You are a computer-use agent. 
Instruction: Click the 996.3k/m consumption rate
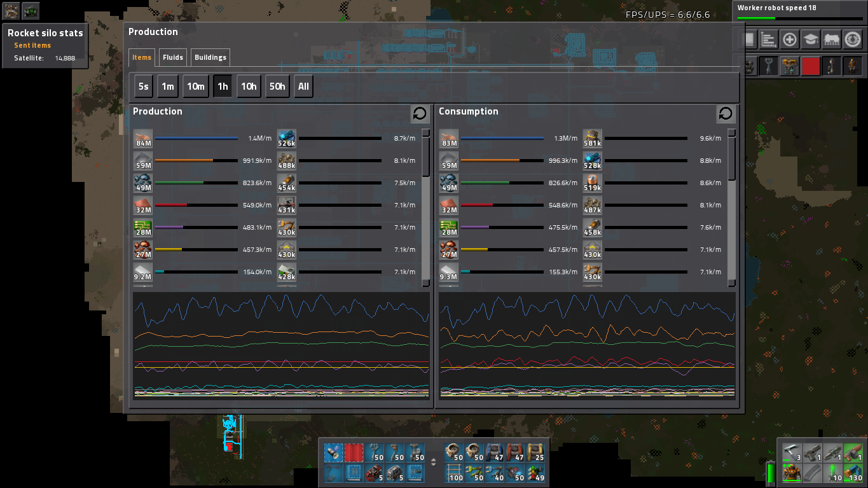click(563, 161)
